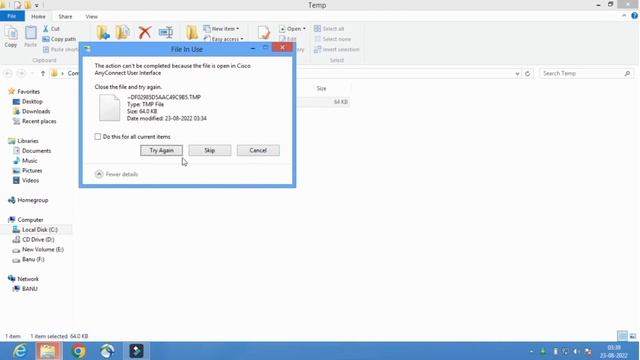Viewport: 640px width, 360px height.
Task: Choose Cut in the Clipboard group
Action: click(x=51, y=29)
